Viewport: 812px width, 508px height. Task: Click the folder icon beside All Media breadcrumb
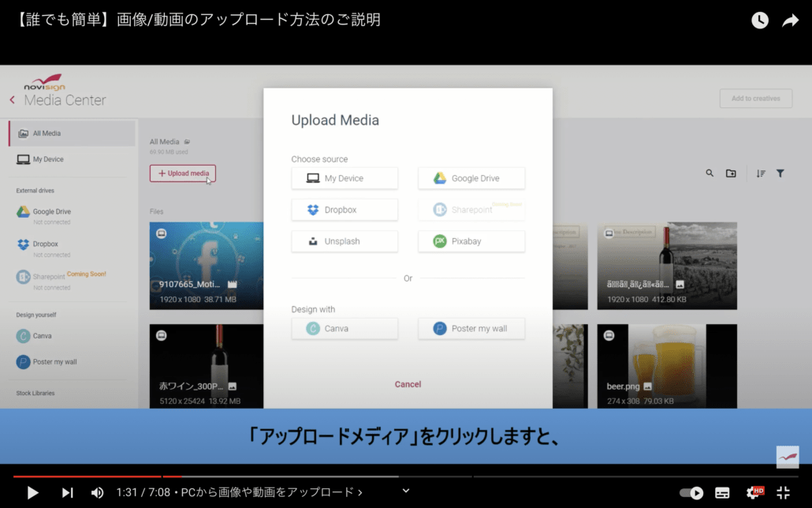pos(187,141)
